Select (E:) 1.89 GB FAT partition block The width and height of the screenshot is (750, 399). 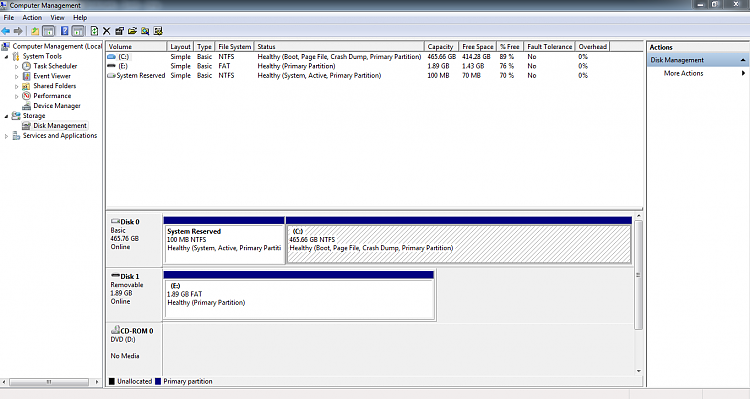(299, 295)
